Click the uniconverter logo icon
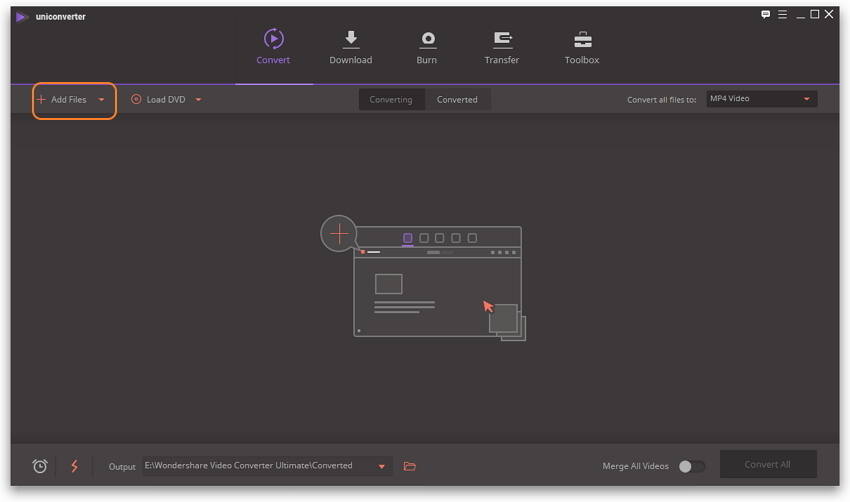This screenshot has width=850, height=502. click(22, 17)
